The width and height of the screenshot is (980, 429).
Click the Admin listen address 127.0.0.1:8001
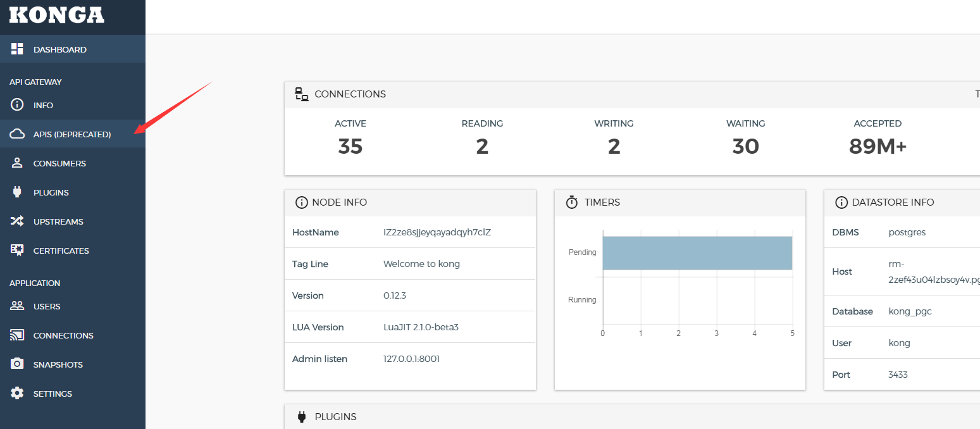click(x=412, y=358)
